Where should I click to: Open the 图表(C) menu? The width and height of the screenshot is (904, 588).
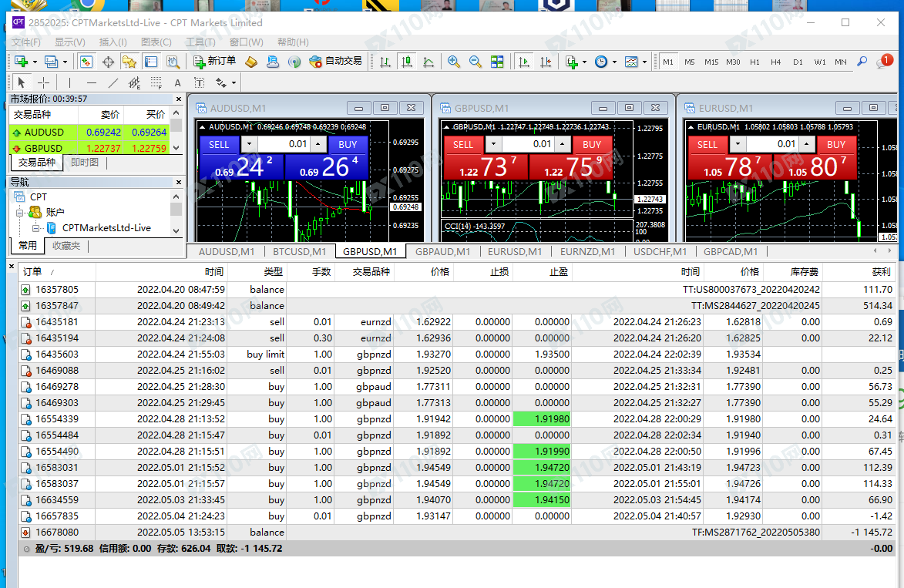[156, 42]
